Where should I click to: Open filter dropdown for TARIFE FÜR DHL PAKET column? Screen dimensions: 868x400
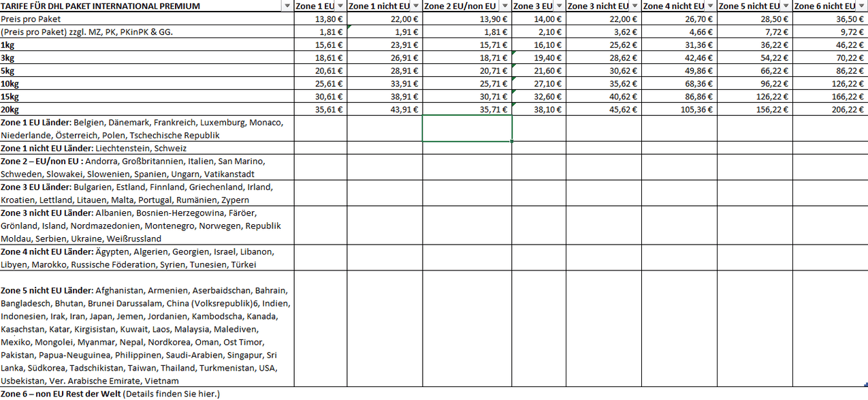287,6
